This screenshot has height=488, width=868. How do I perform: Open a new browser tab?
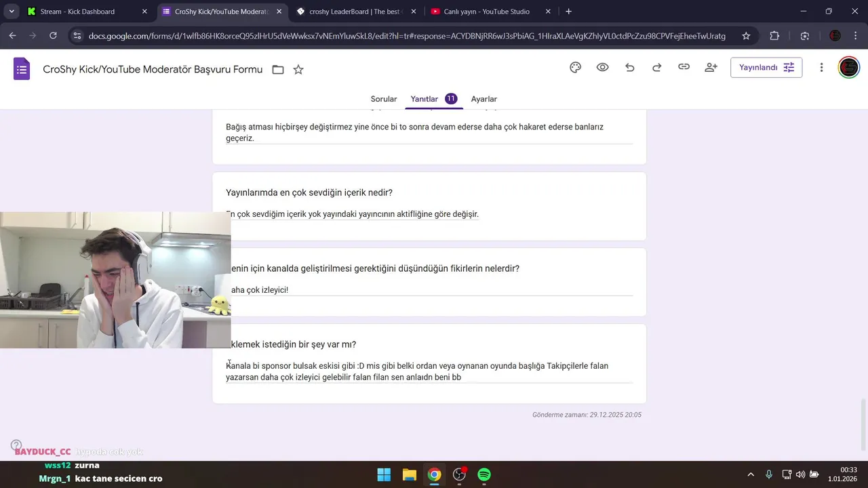568,12
